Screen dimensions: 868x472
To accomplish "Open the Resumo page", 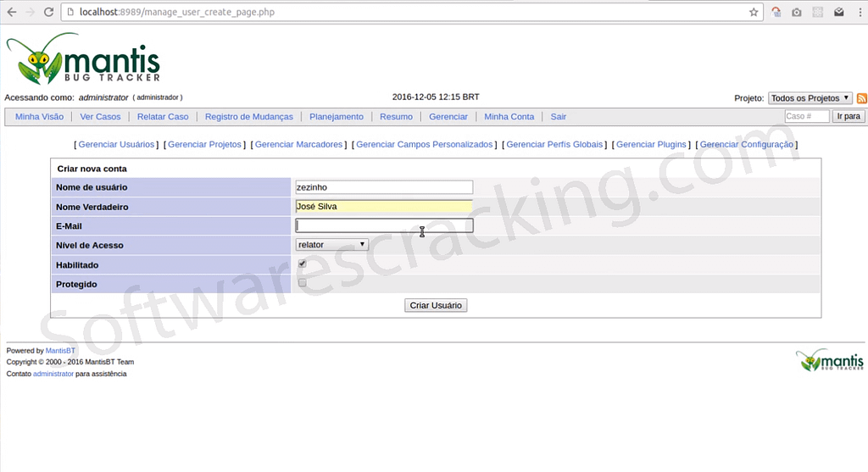I will point(396,117).
